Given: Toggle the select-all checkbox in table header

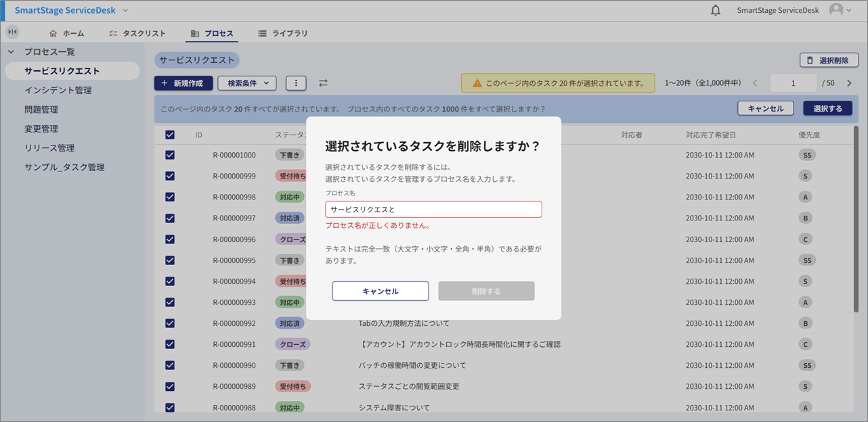Looking at the screenshot, I should (x=170, y=135).
